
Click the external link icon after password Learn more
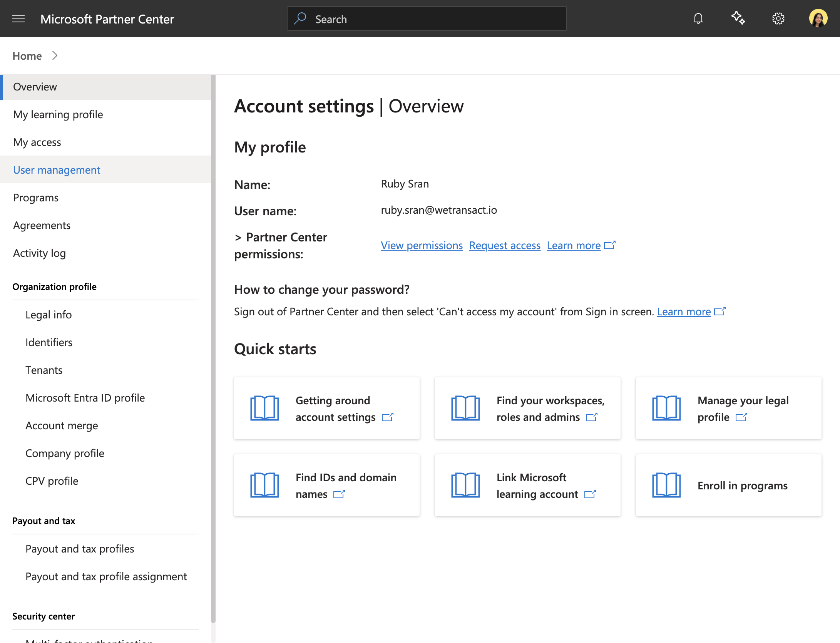tap(720, 311)
